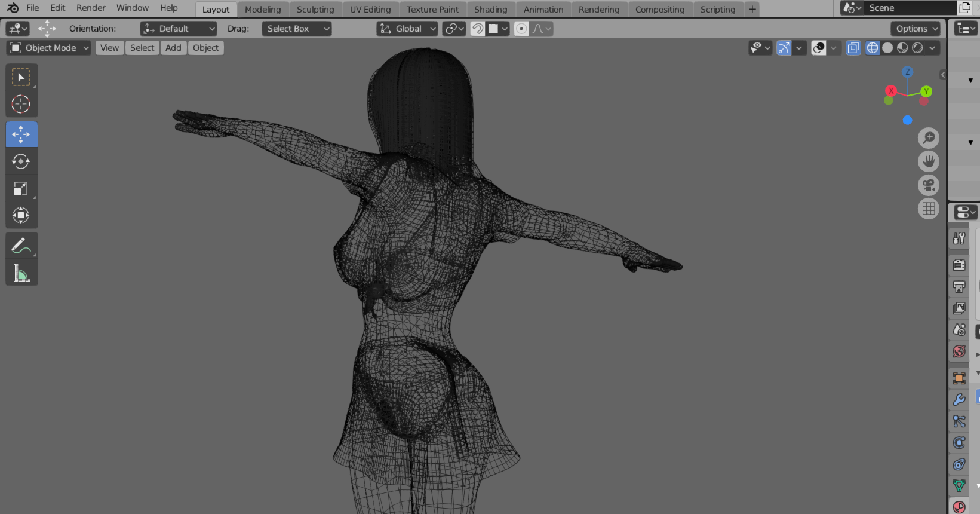Image resolution: width=980 pixels, height=514 pixels.
Task: Open the Modifier wrench properties tab
Action: pyautogui.click(x=959, y=400)
